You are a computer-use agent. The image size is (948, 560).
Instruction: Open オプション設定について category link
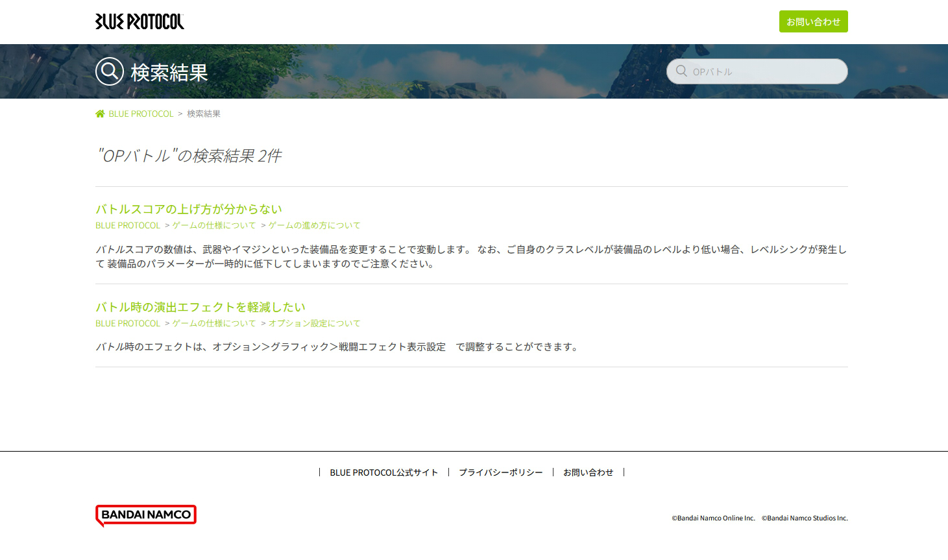(x=314, y=323)
